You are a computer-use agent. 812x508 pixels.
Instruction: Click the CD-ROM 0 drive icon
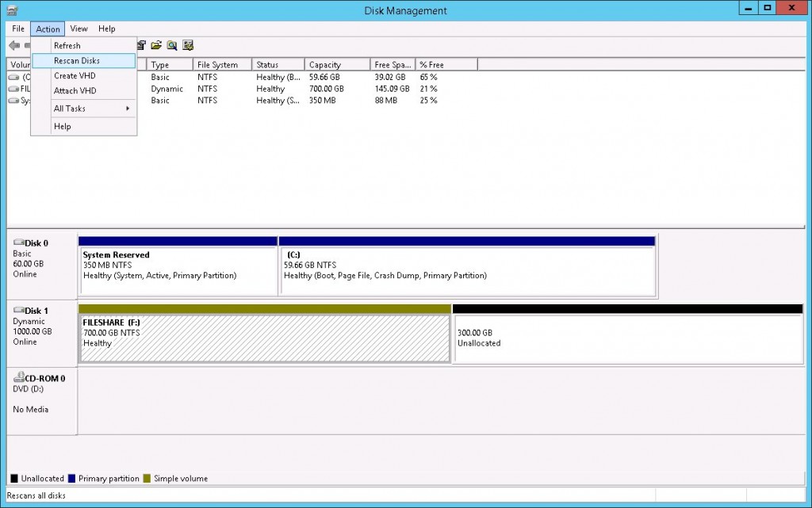(17, 377)
